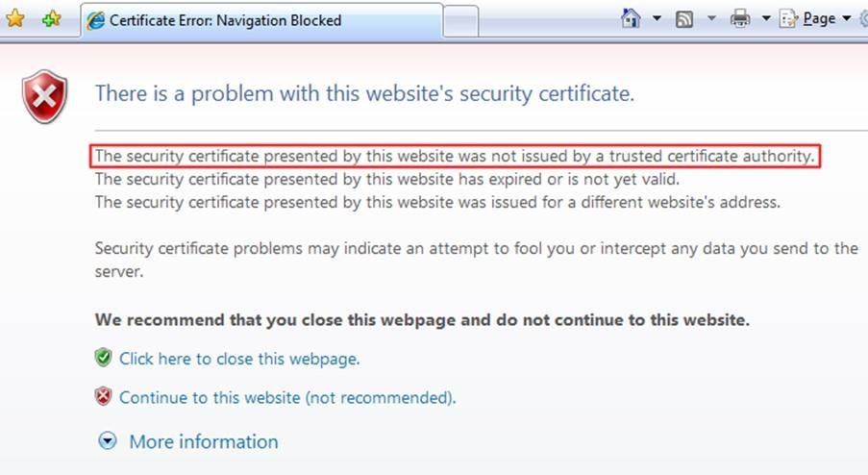Open a new blank tab
The image size is (868, 475).
pyautogui.click(x=460, y=20)
